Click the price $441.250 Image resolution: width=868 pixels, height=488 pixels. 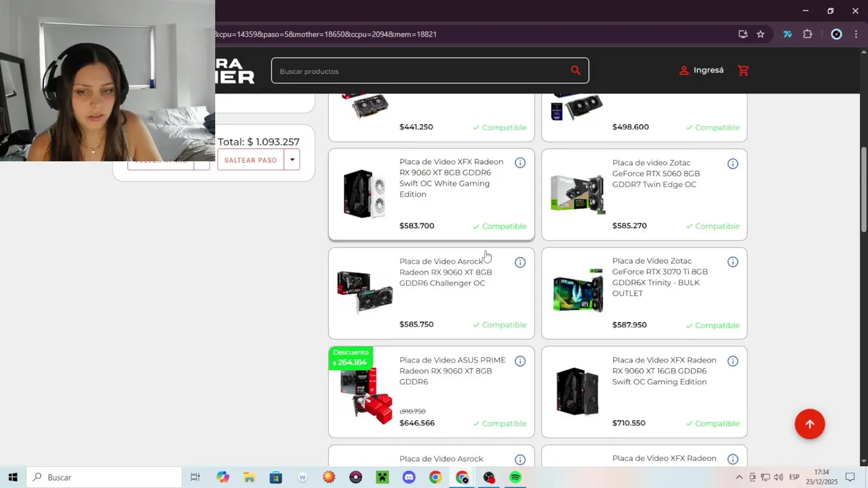(416, 127)
